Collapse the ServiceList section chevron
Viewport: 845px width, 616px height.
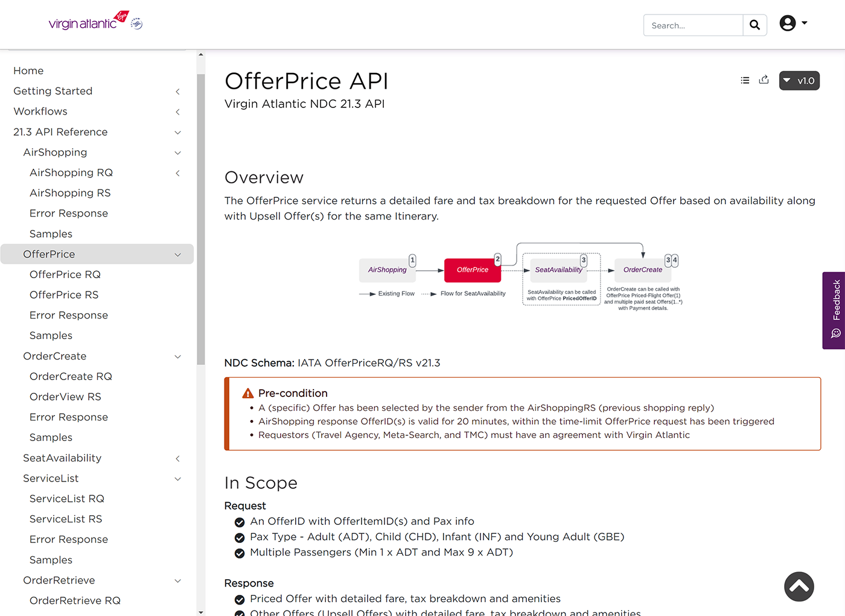pos(177,479)
